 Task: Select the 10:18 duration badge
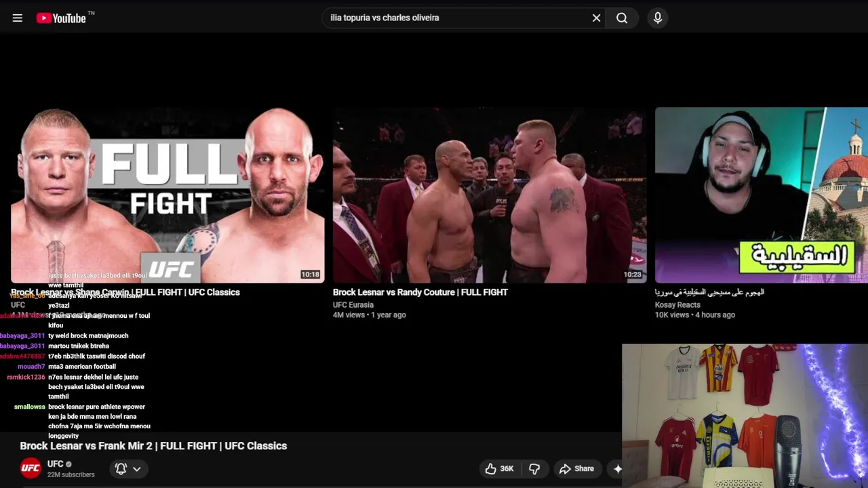pos(310,274)
